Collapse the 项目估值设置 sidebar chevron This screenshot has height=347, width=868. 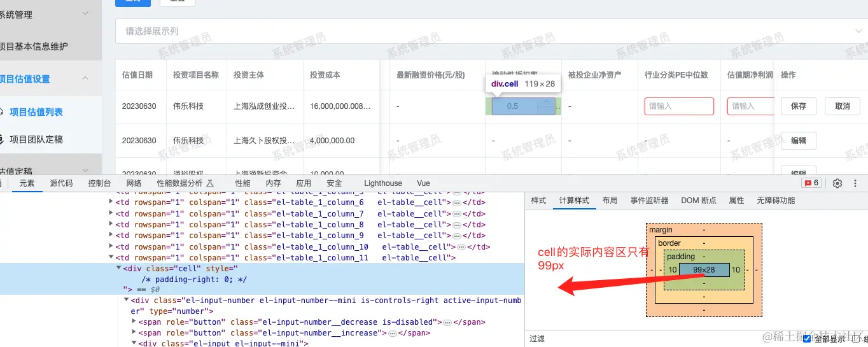point(86,78)
